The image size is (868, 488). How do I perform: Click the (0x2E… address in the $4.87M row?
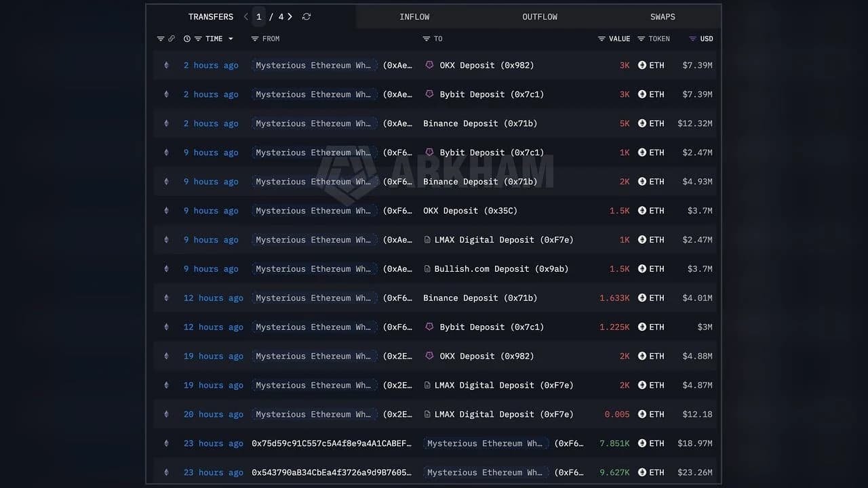397,385
